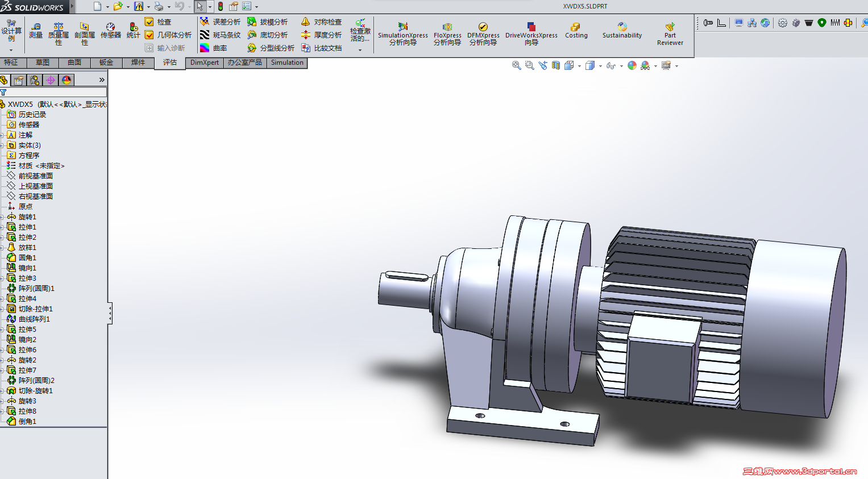
Task: Open the Sustainability tool
Action: click(622, 31)
